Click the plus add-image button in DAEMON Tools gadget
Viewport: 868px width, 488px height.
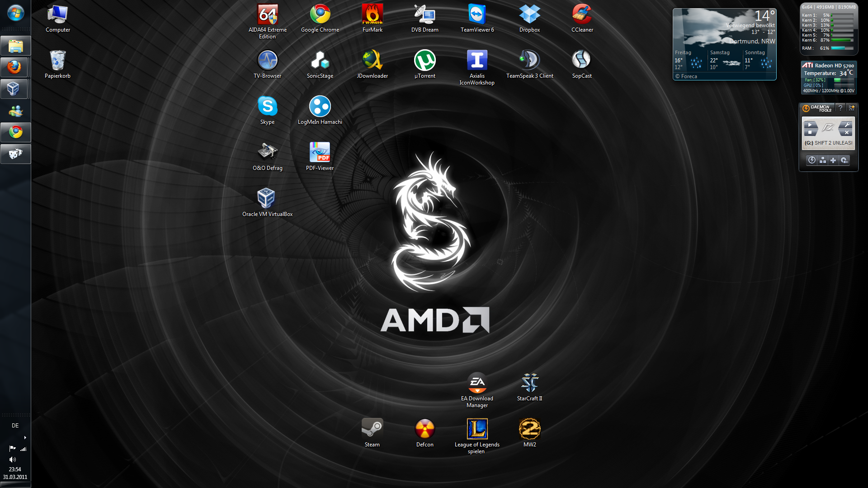(833, 160)
